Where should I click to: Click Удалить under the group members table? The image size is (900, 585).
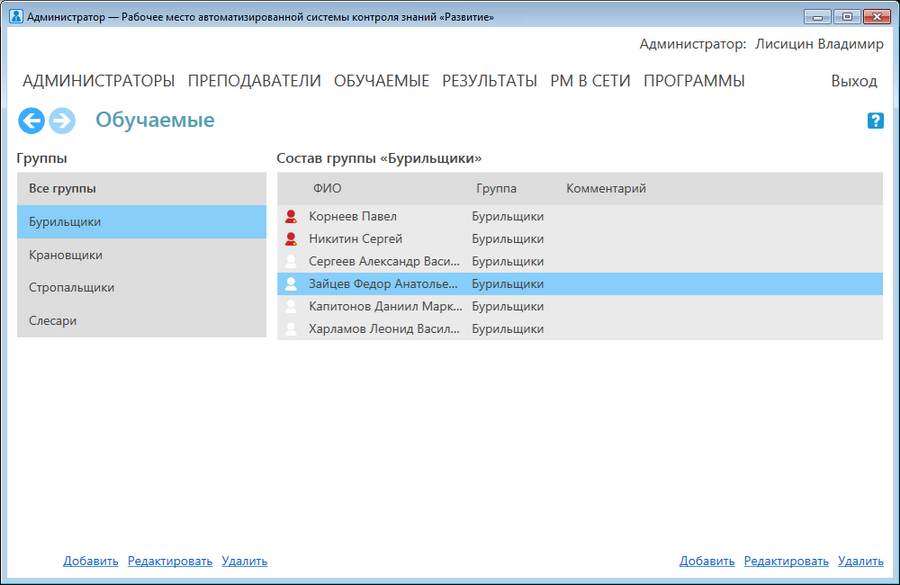click(x=860, y=561)
